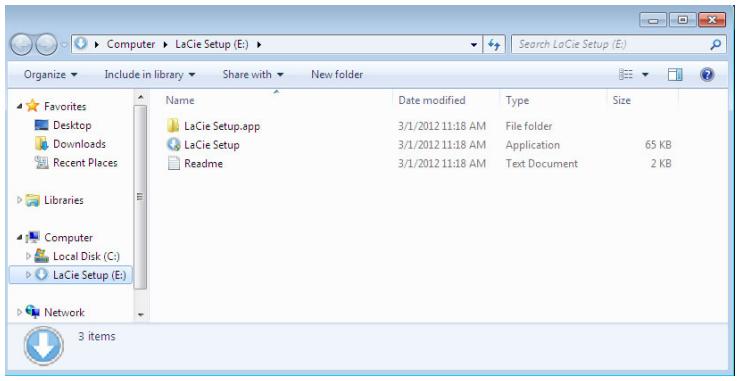Click the drive icon in address bar
This screenshot has width=740, height=381.
[81, 44]
